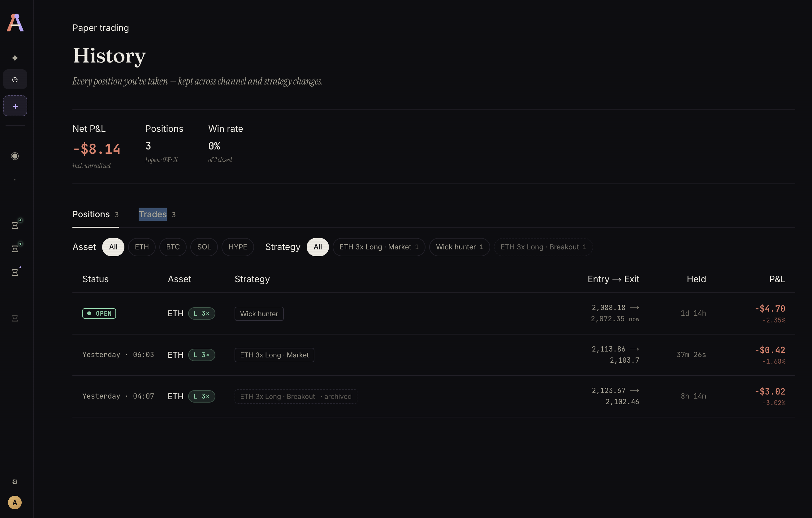Click the exit price 2,102.46
The width and height of the screenshot is (812, 518).
coord(623,402)
